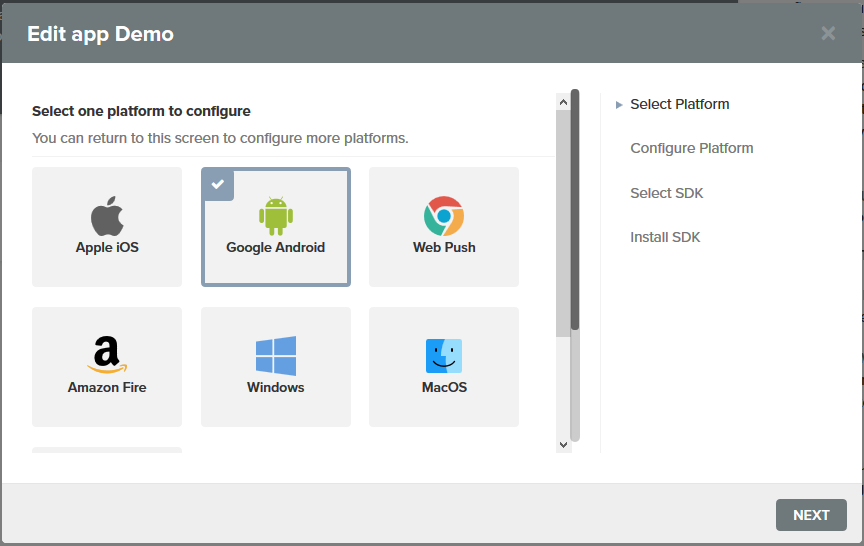Jump to the Install SDK step
The width and height of the screenshot is (864, 546).
[665, 237]
